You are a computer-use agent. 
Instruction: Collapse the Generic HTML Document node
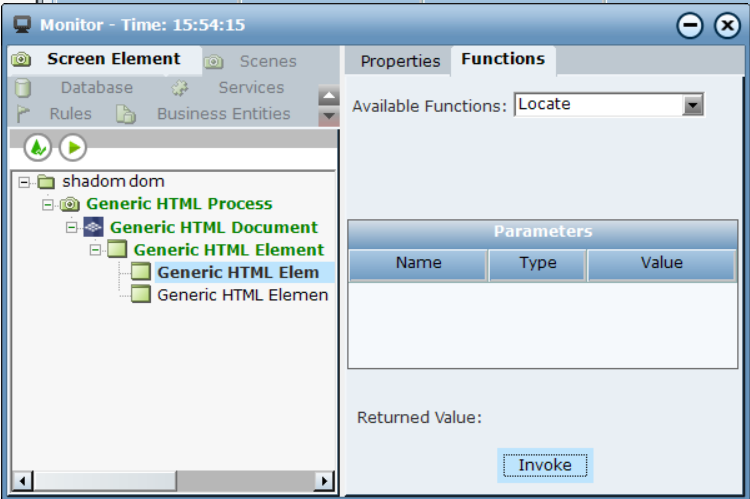[x=72, y=227]
